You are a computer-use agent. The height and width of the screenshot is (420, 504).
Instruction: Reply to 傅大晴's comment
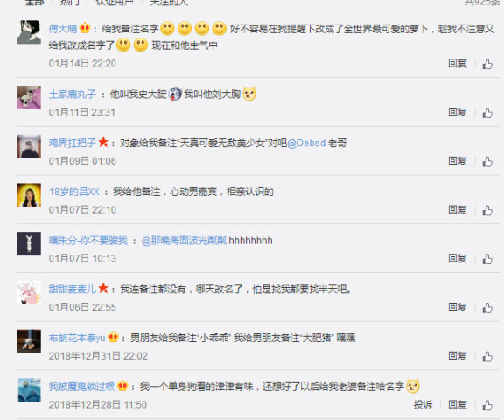(x=458, y=64)
